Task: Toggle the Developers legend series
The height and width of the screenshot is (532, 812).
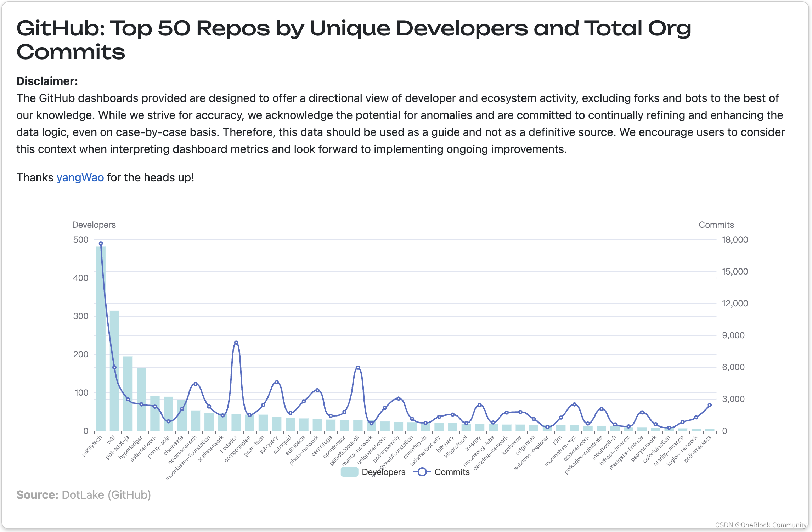Action: point(383,472)
